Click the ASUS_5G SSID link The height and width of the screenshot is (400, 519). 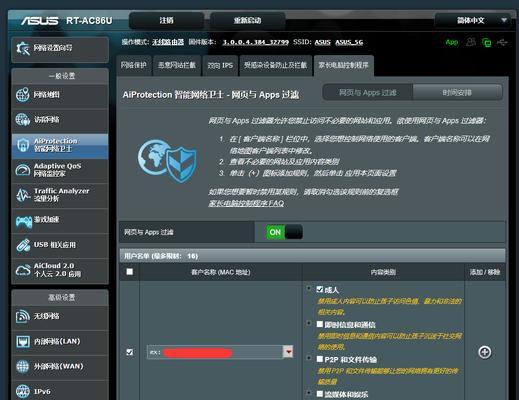(x=349, y=42)
